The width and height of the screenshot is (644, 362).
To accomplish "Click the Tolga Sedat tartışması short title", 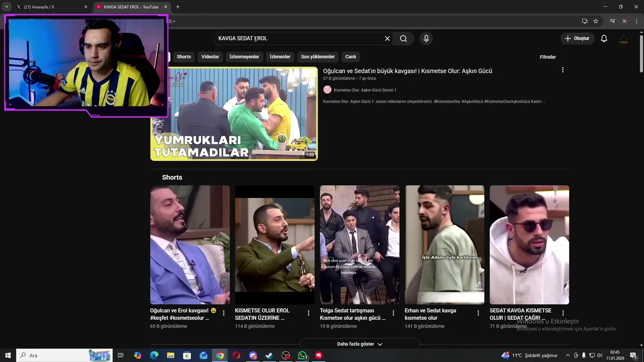I will coord(353,314).
